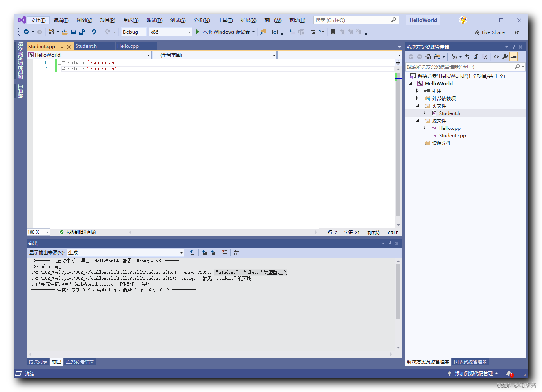Click the Sync with Active Document icon
The width and height of the screenshot is (542, 392).
(467, 57)
